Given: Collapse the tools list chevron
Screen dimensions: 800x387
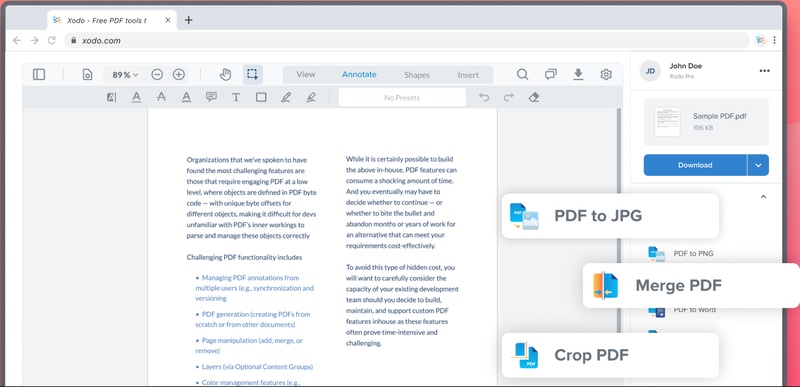Looking at the screenshot, I should pyautogui.click(x=763, y=197).
